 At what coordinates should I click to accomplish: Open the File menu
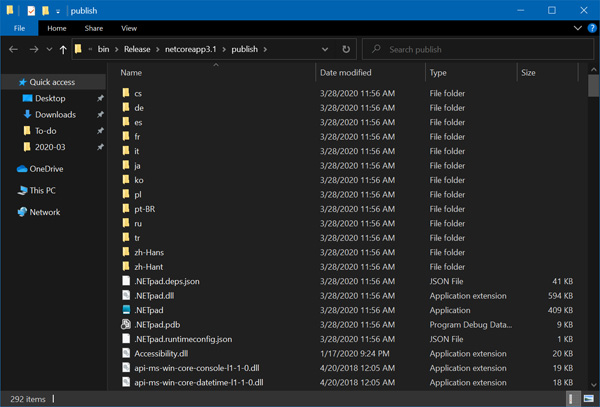click(19, 28)
